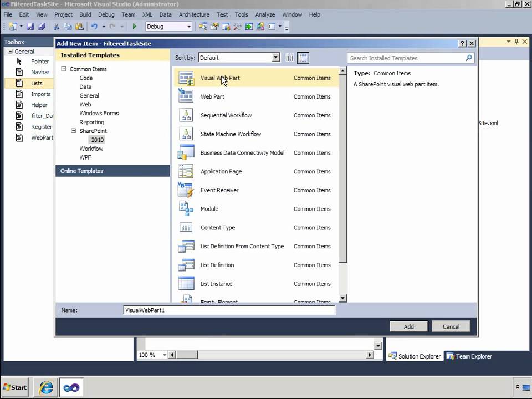Pick Business Data Connectivity Model icon
This screenshot has width=532, height=399.
[186, 152]
